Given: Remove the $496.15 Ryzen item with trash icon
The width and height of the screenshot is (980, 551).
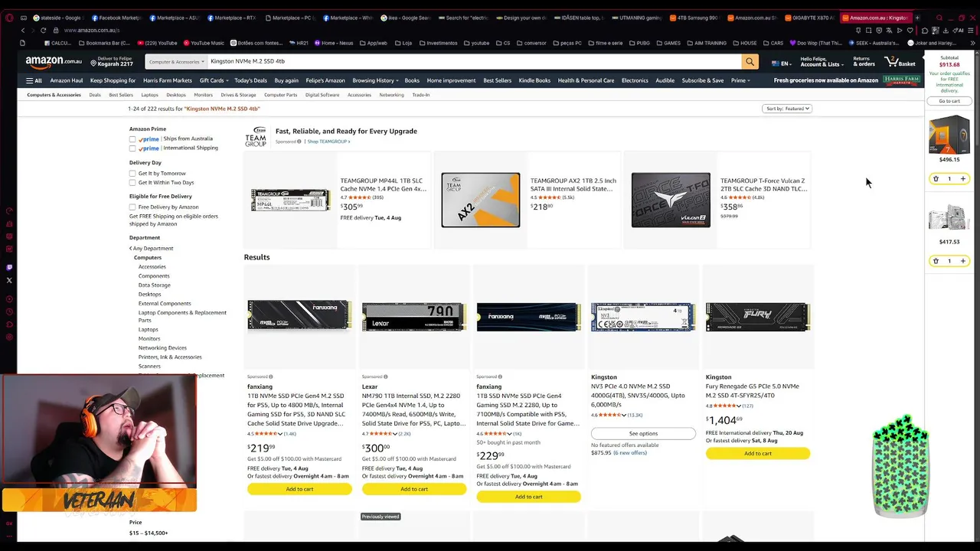Looking at the screenshot, I should [936, 179].
